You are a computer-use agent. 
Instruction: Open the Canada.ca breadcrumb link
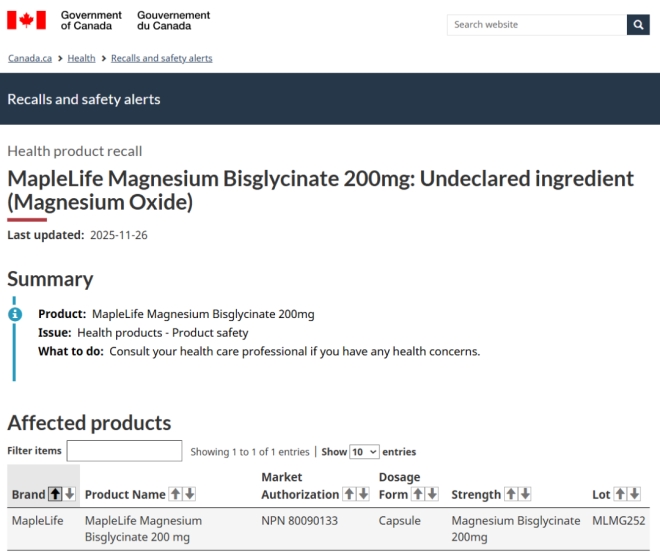coord(30,58)
